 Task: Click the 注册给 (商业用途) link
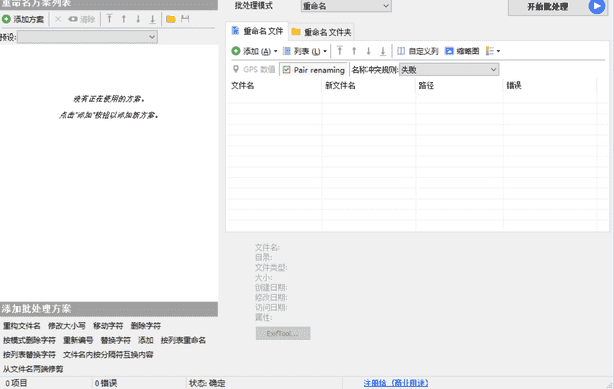(x=396, y=383)
